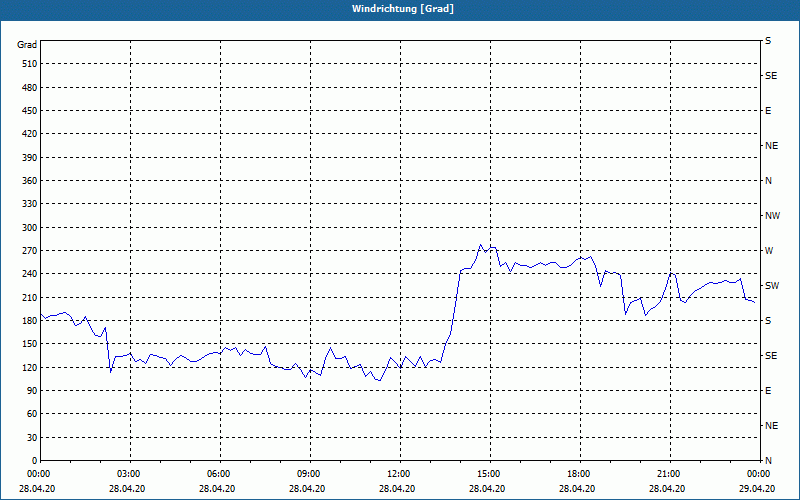Click the 60 y-axis value
The width and height of the screenshot is (800, 500).
(32, 414)
